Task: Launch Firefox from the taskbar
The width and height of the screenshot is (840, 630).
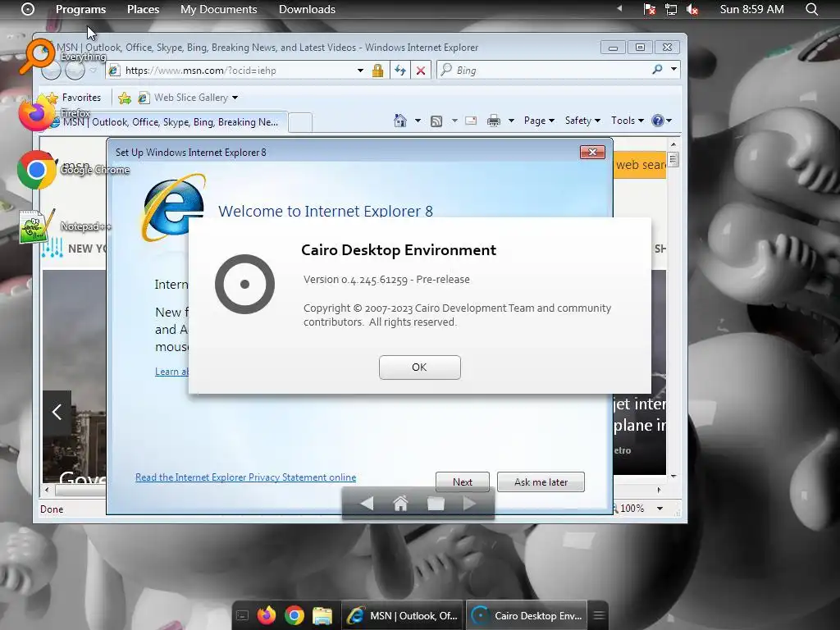Action: (x=267, y=615)
